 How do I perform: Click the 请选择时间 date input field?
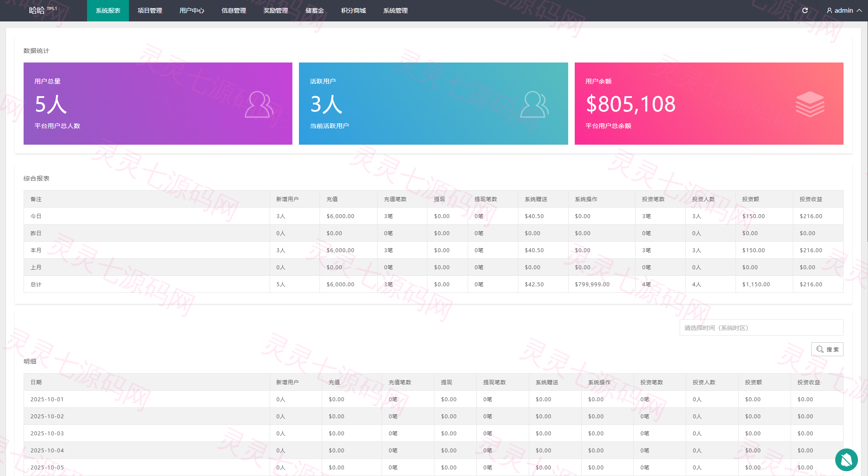click(761, 328)
